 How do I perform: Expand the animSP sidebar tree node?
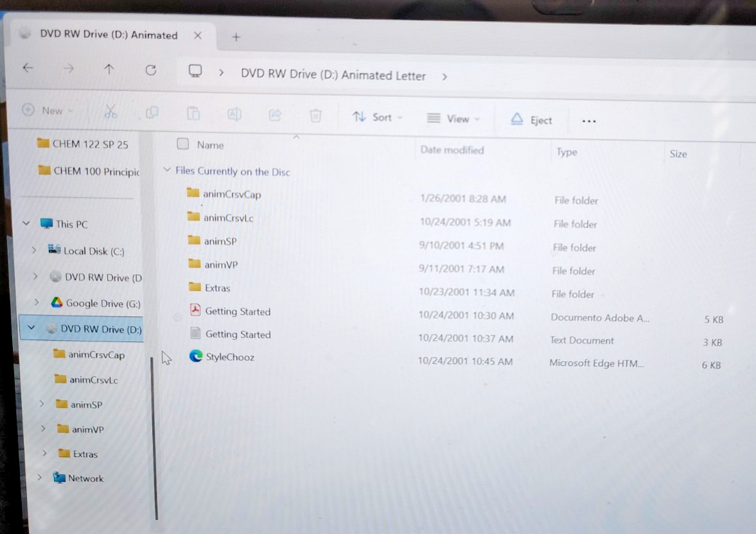[42, 404]
